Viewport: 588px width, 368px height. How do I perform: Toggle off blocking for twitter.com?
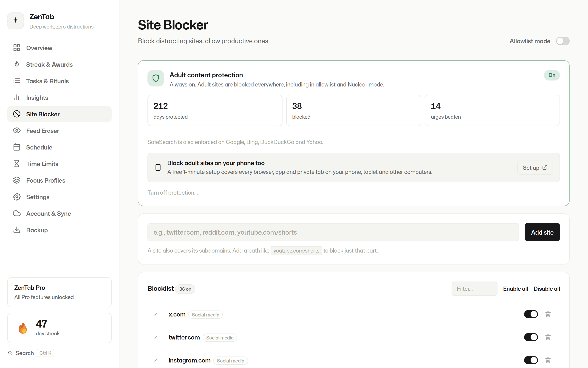(x=531, y=337)
